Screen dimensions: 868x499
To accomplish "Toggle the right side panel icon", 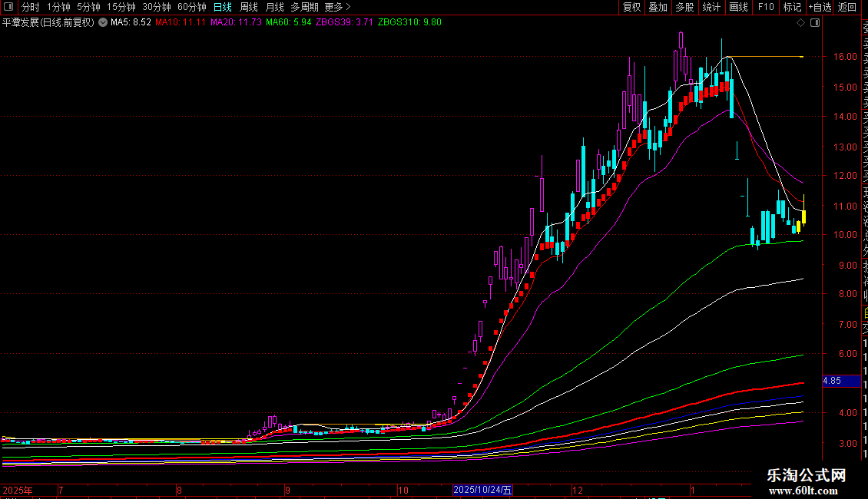I will click(815, 23).
